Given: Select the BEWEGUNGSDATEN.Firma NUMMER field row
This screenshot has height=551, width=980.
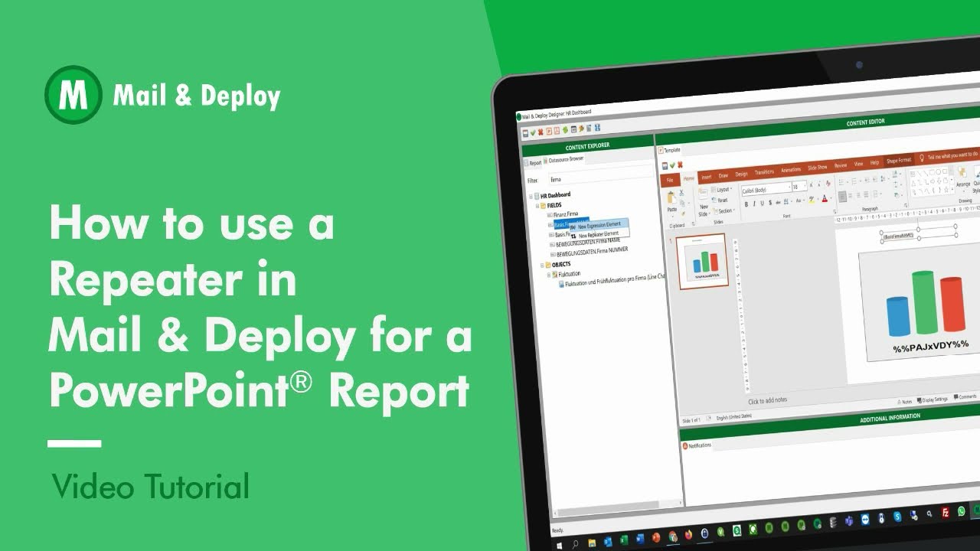Looking at the screenshot, I should point(589,252).
